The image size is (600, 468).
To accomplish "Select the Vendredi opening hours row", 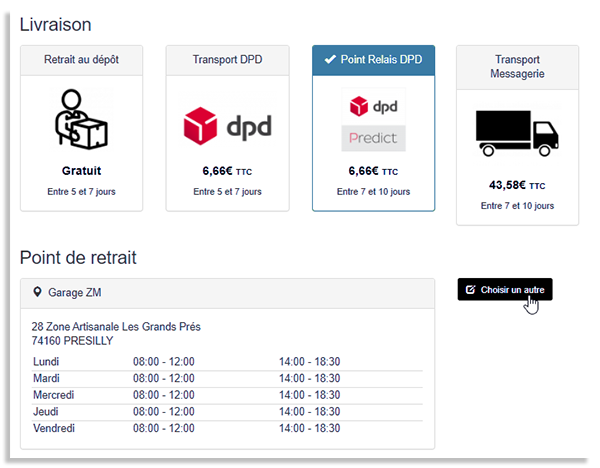I will (x=226, y=429).
